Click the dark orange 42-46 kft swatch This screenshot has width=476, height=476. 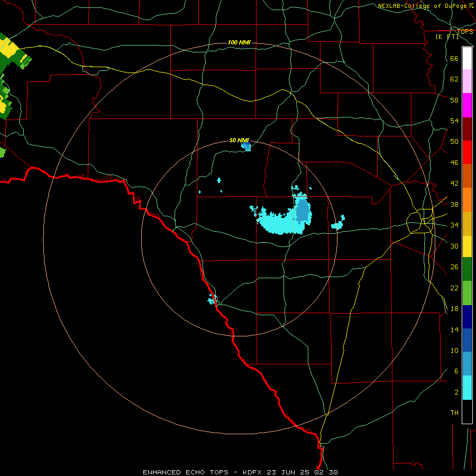point(467,176)
